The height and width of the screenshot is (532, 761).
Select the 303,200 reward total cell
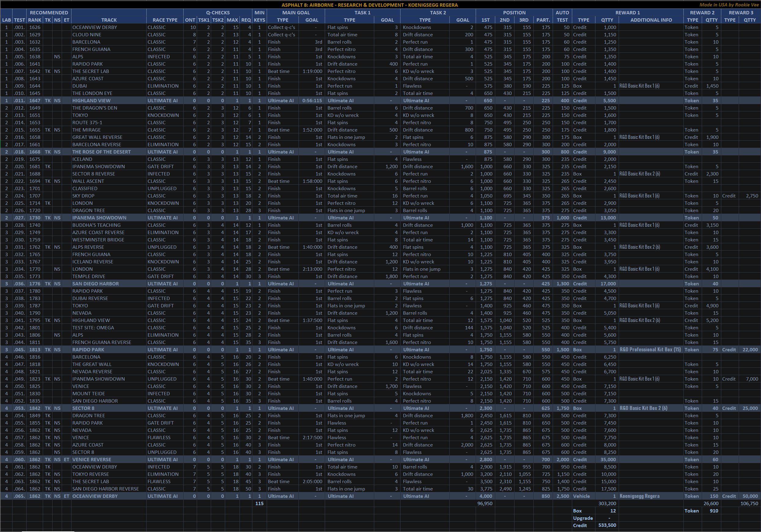607,503
